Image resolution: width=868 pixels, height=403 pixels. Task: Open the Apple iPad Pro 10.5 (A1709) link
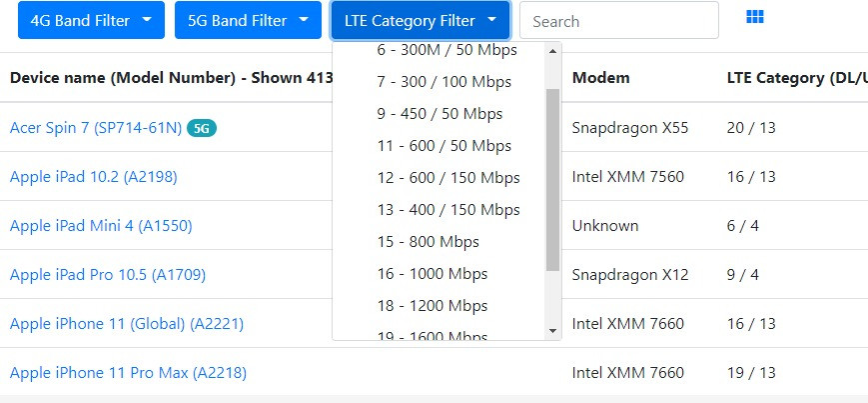pos(108,274)
